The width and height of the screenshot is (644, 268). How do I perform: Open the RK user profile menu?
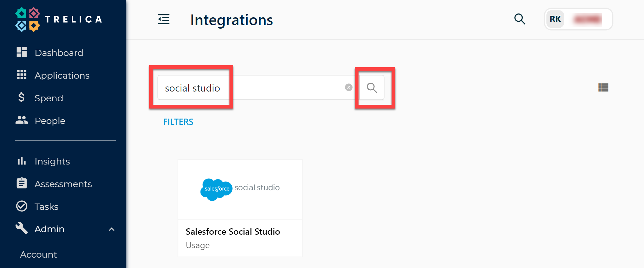pos(578,19)
